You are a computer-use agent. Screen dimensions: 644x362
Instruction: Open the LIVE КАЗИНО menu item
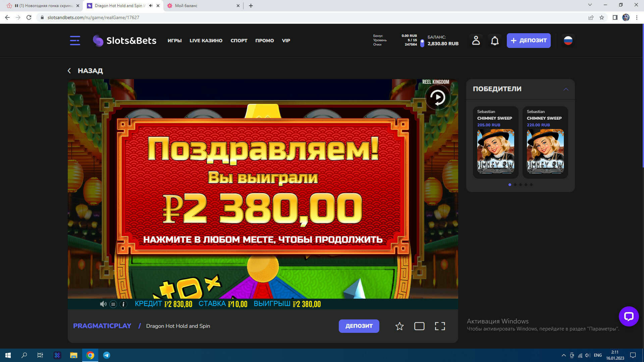point(206,41)
